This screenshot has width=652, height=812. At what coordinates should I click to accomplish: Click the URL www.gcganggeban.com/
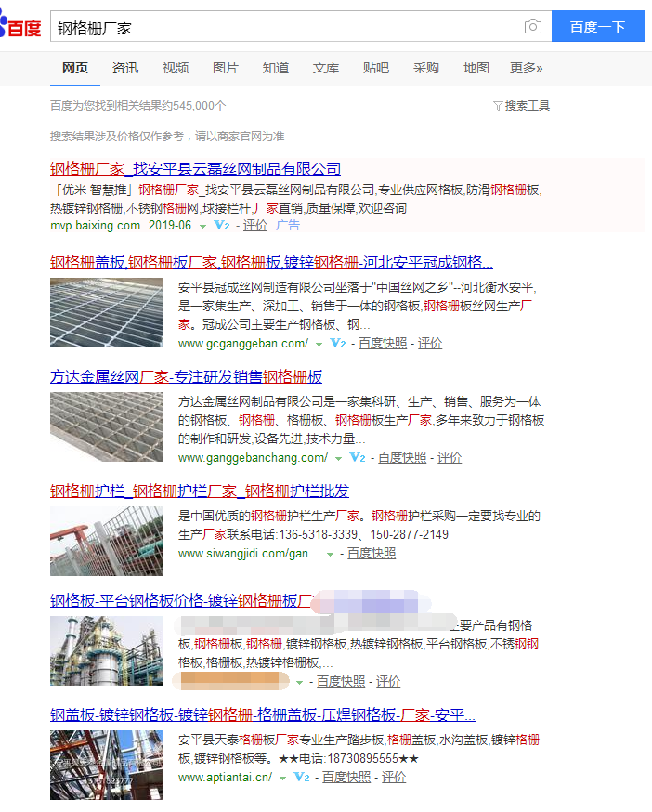pyautogui.click(x=243, y=344)
